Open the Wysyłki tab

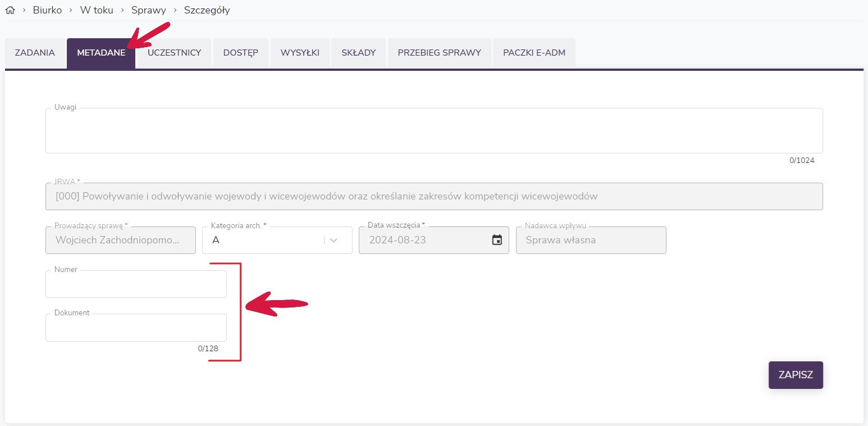pyautogui.click(x=300, y=53)
